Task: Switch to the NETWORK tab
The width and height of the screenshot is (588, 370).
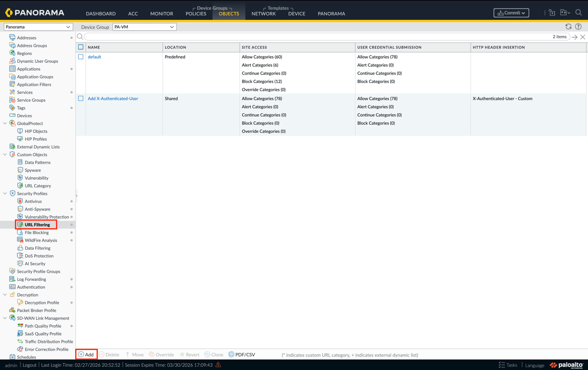Action: coord(264,13)
